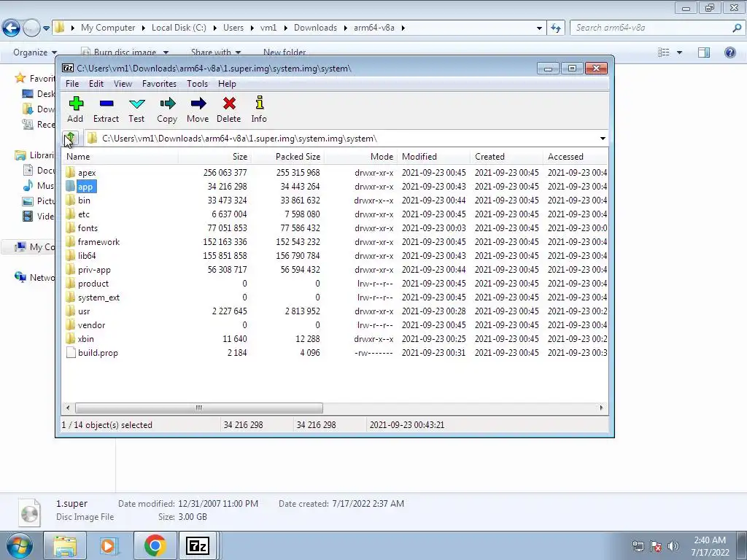Viewport: 747px width, 560px height.
Task: Click the etc folder icon
Action: point(71,214)
